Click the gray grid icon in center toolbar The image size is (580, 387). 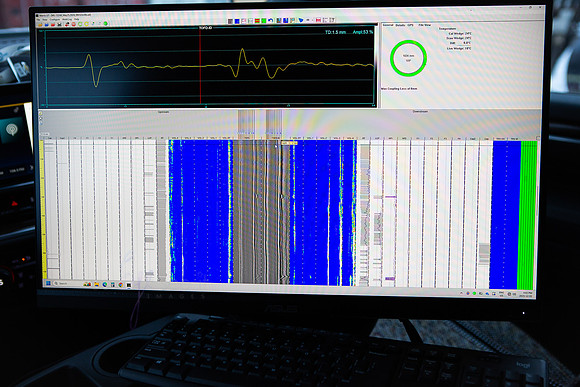(x=230, y=21)
